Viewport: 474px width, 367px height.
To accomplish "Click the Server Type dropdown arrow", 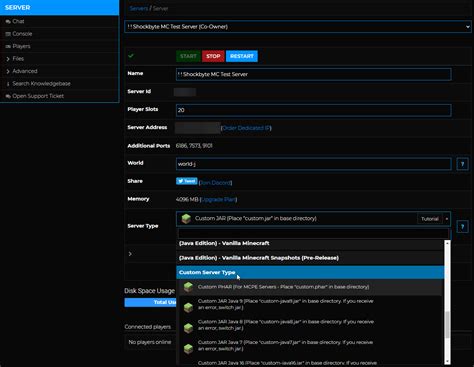I will tap(447, 219).
